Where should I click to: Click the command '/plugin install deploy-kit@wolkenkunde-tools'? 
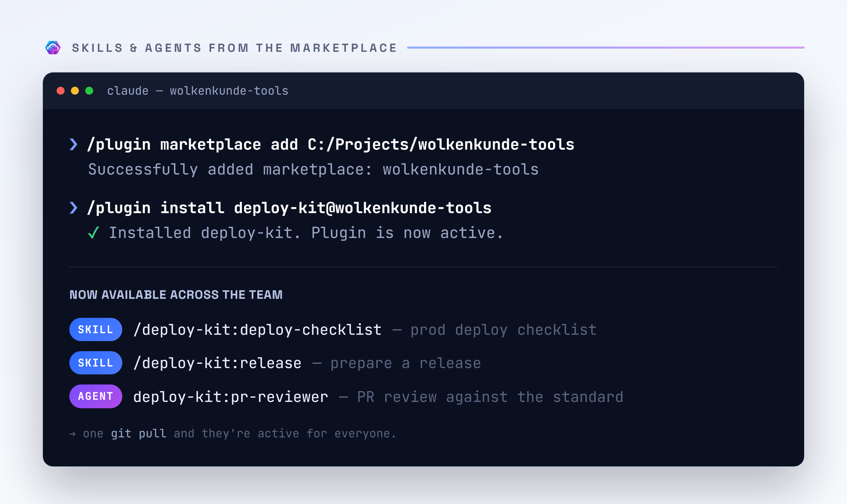[x=289, y=208]
